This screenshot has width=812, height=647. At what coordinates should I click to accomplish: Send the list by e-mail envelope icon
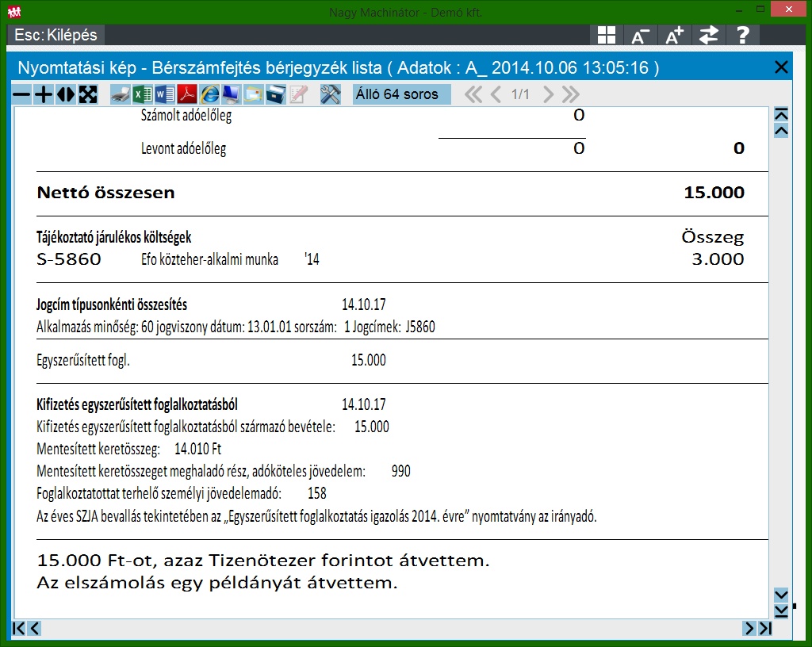click(253, 94)
